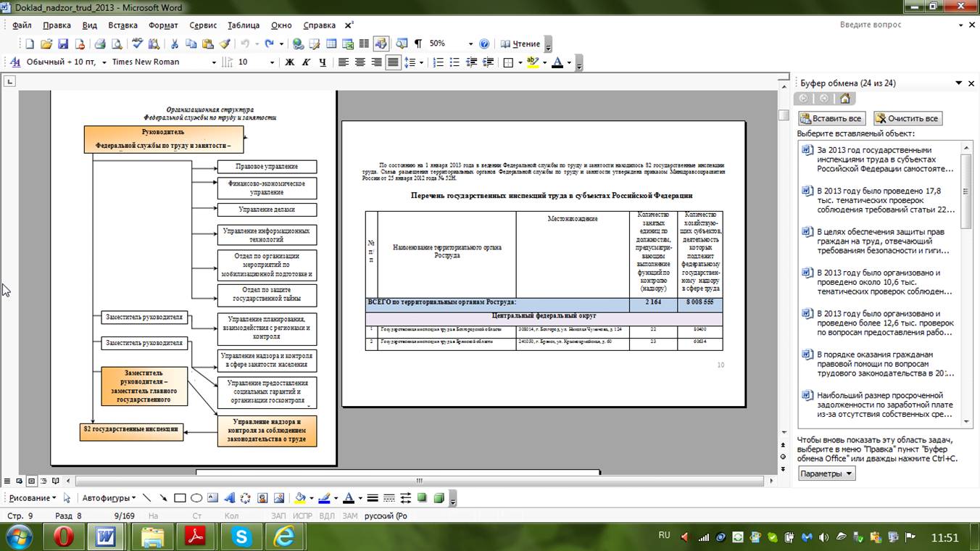Select the Oval shape tool
The image size is (980, 551).
tap(196, 498)
